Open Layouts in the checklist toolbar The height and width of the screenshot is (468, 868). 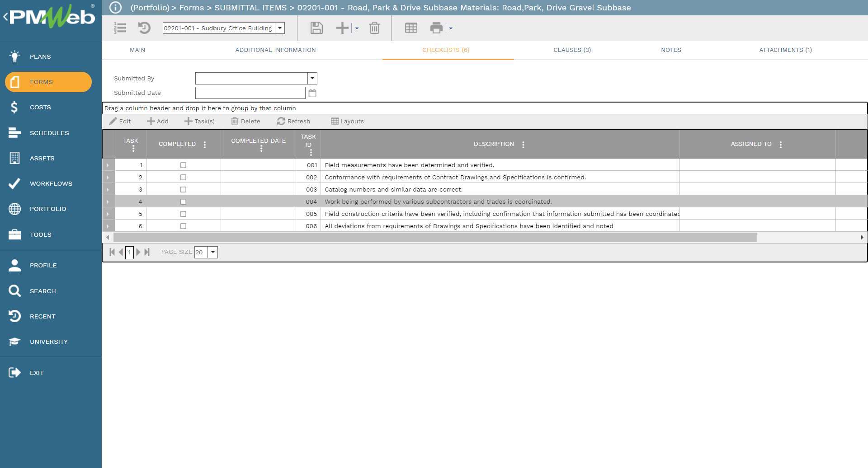347,121
